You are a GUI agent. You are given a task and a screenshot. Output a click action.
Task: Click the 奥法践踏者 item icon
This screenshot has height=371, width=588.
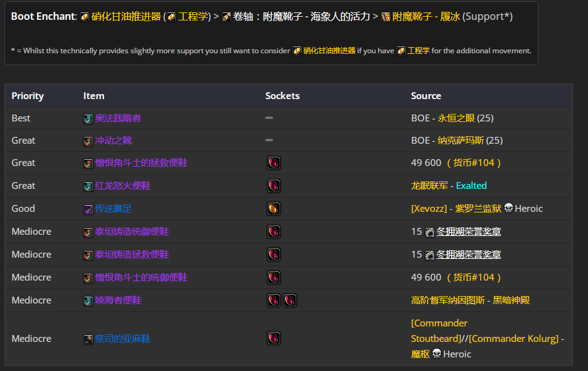[88, 119]
